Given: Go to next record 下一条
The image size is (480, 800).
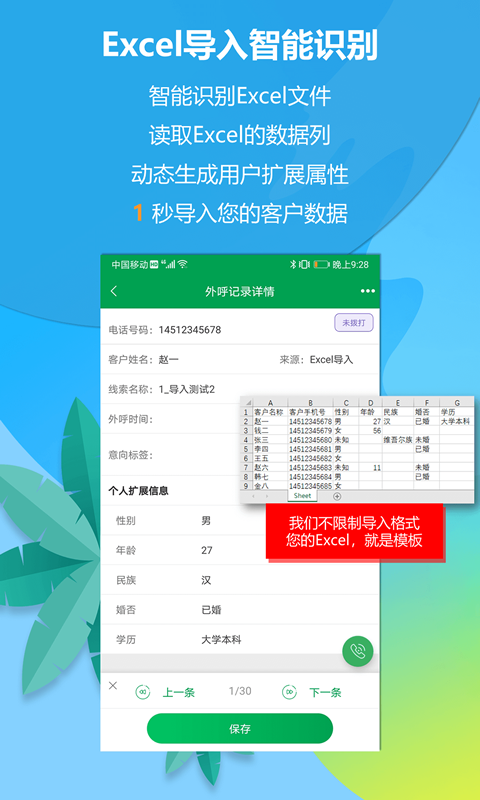Looking at the screenshot, I should click(x=312, y=692).
